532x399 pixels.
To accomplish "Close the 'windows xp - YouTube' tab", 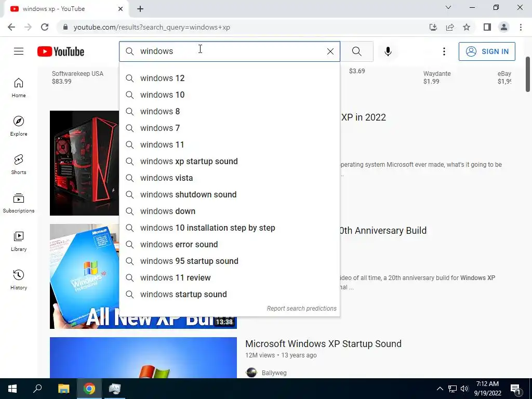I will pyautogui.click(x=121, y=9).
